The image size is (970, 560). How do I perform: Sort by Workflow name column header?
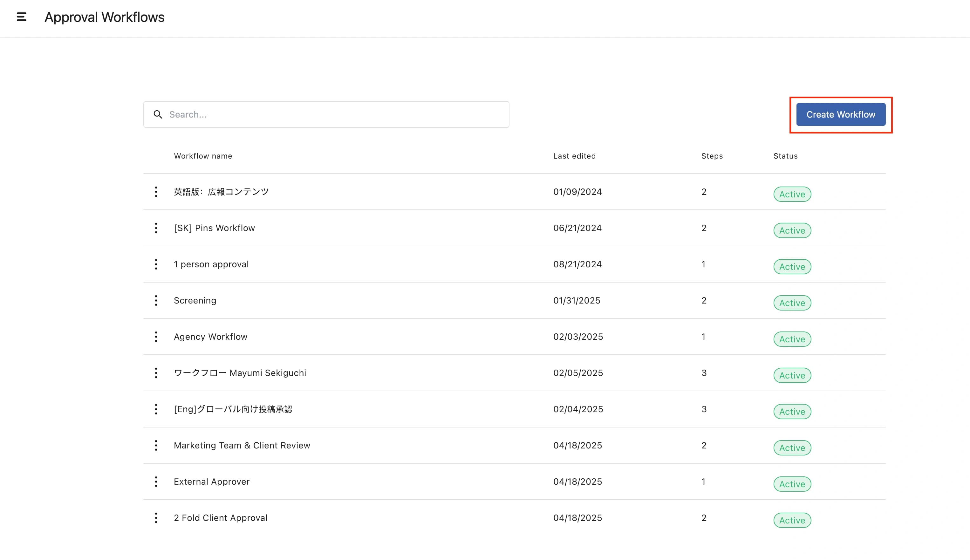pyautogui.click(x=203, y=156)
